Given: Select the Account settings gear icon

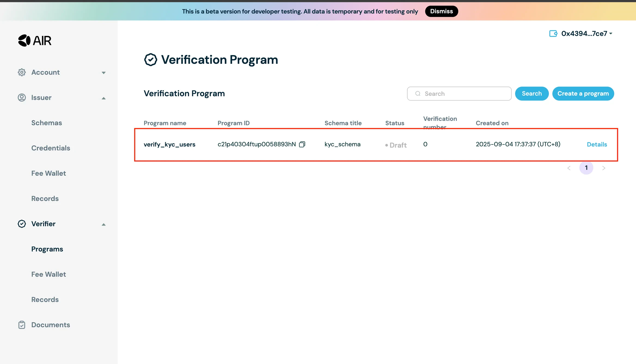Looking at the screenshot, I should (22, 72).
